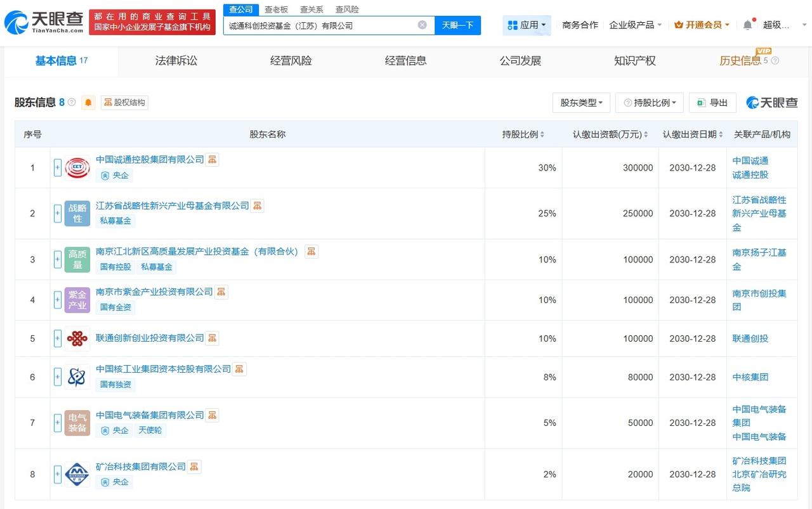The width and height of the screenshot is (812, 509).
Task: Click equity icon next to 联通创新创业投资有限公司
Action: (x=212, y=338)
